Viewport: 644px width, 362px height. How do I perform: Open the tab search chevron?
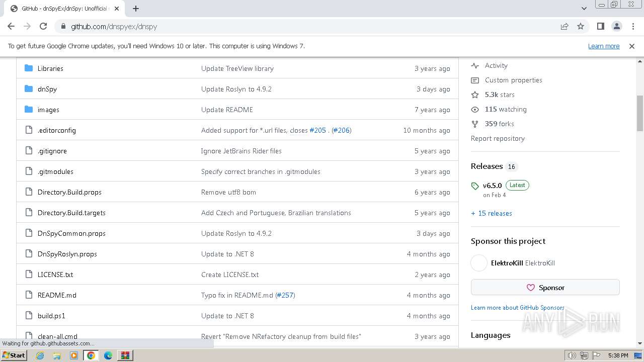[x=584, y=9]
